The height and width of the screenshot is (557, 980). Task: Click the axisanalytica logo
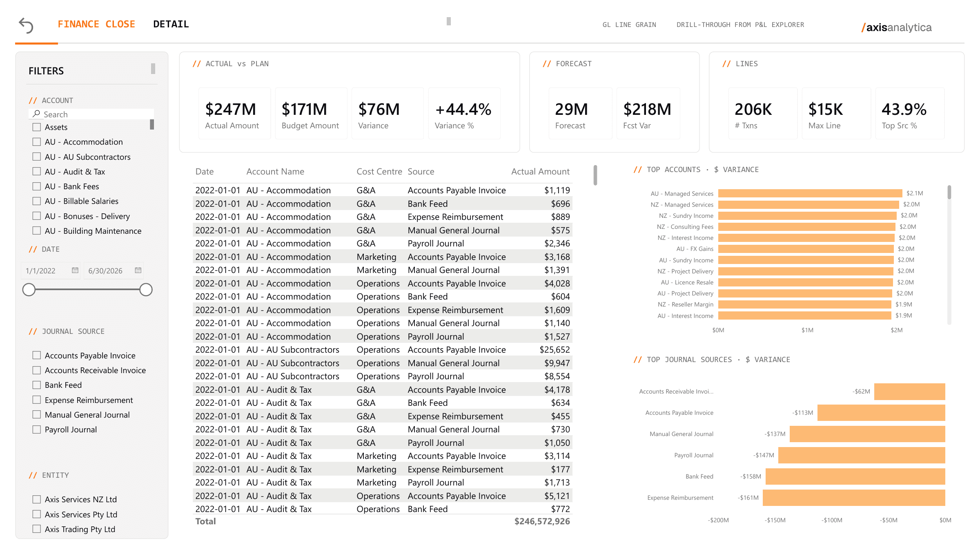(x=897, y=27)
